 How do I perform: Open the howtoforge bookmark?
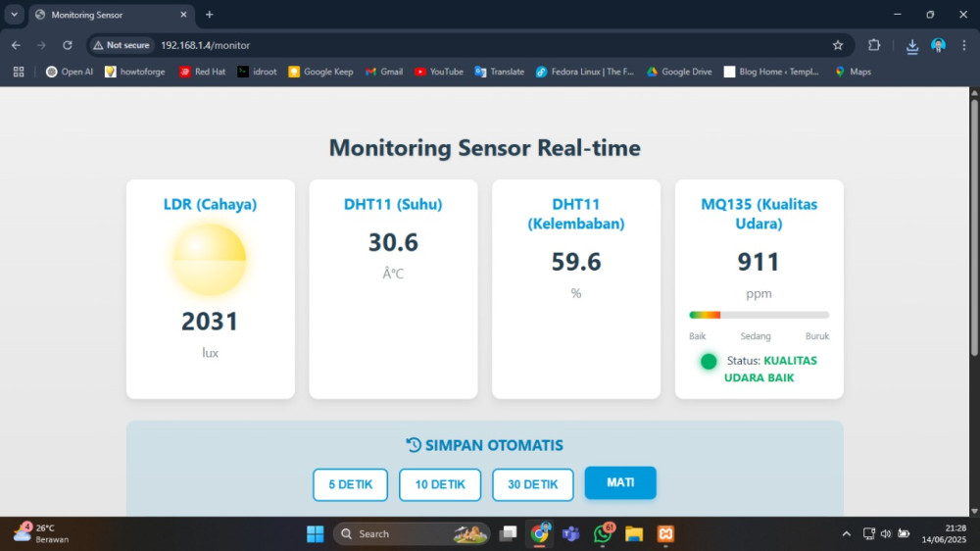coord(135,72)
